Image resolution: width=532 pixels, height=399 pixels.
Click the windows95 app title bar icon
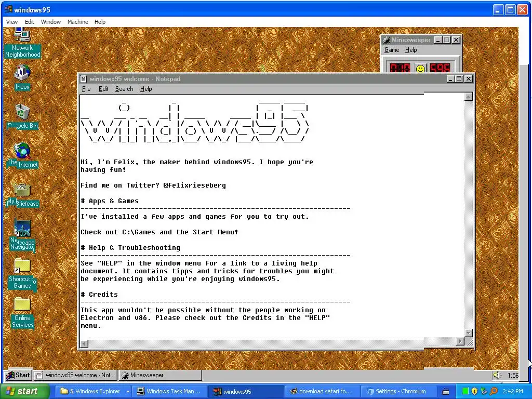click(x=8, y=9)
